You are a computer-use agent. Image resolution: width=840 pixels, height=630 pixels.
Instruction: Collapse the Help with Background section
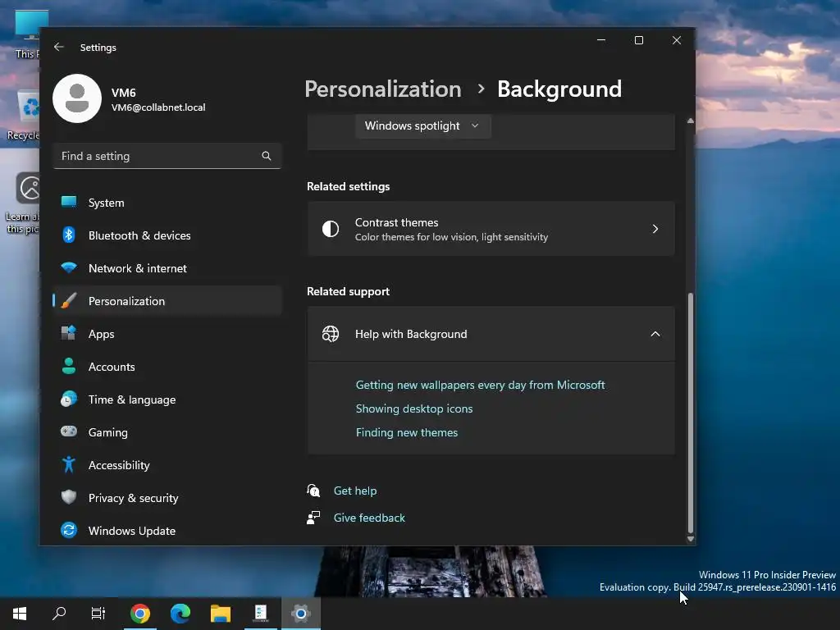pos(655,334)
